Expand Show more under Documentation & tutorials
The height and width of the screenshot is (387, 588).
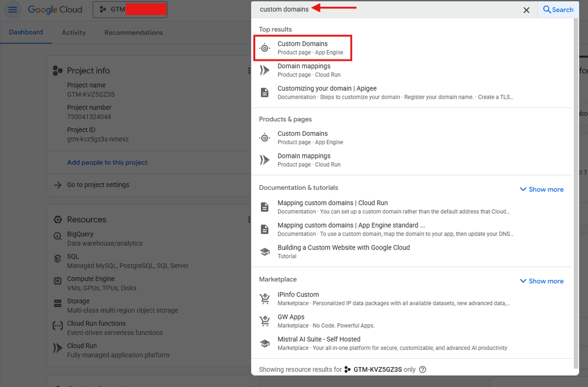(541, 189)
